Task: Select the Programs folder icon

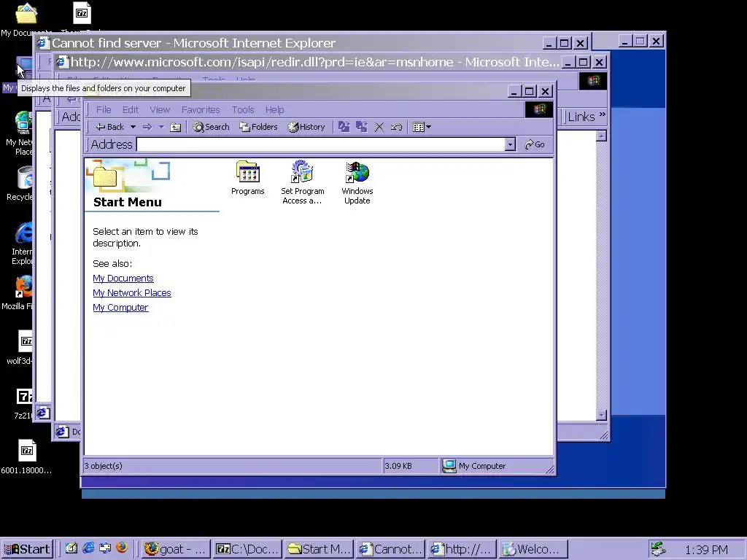Action: point(248,178)
